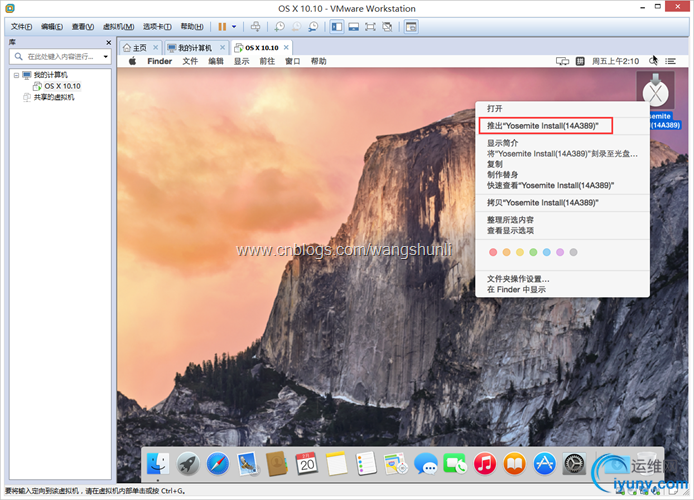The image size is (694, 500).
Task: Click the display mirroring icon in Mac menu bar
Action: tap(562, 61)
